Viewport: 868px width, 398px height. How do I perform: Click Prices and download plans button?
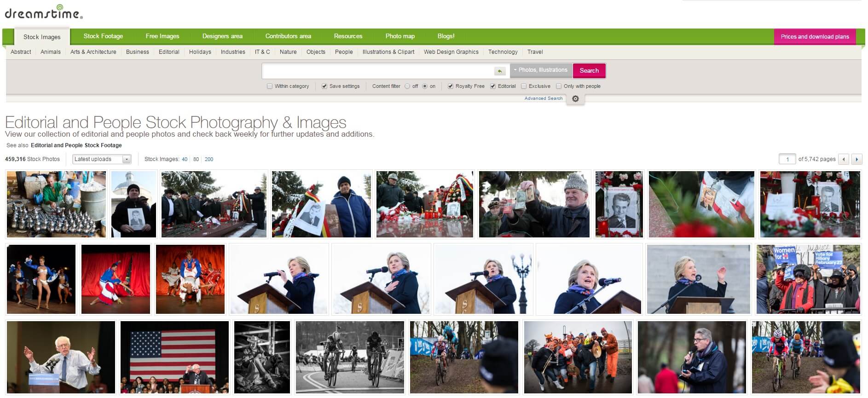815,36
